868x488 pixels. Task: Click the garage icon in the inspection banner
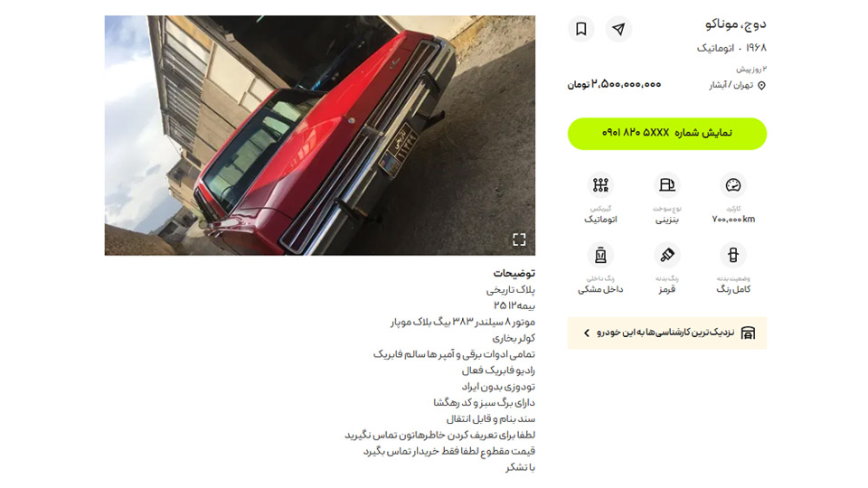tap(748, 333)
